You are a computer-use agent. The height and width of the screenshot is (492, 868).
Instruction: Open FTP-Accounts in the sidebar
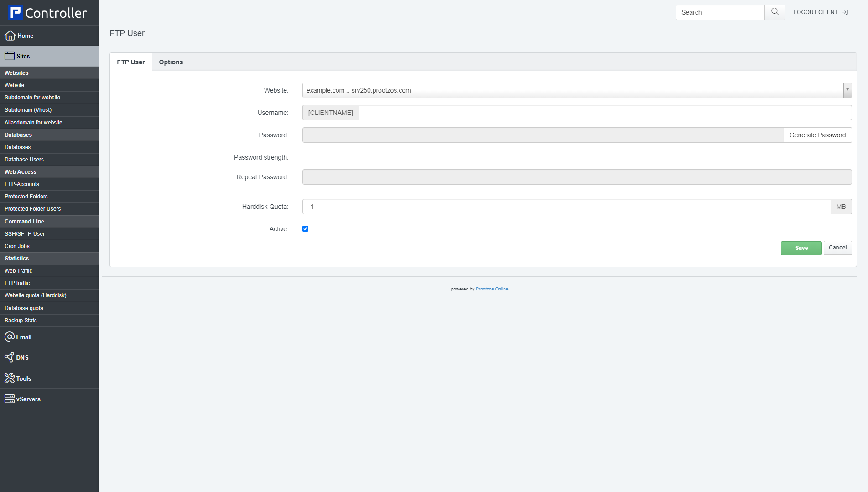[22, 184]
